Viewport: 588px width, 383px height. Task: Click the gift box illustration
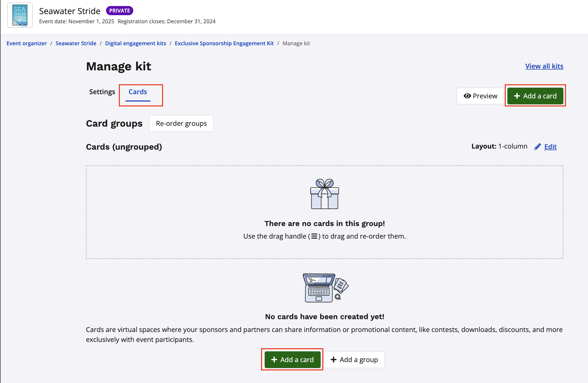pyautogui.click(x=324, y=194)
